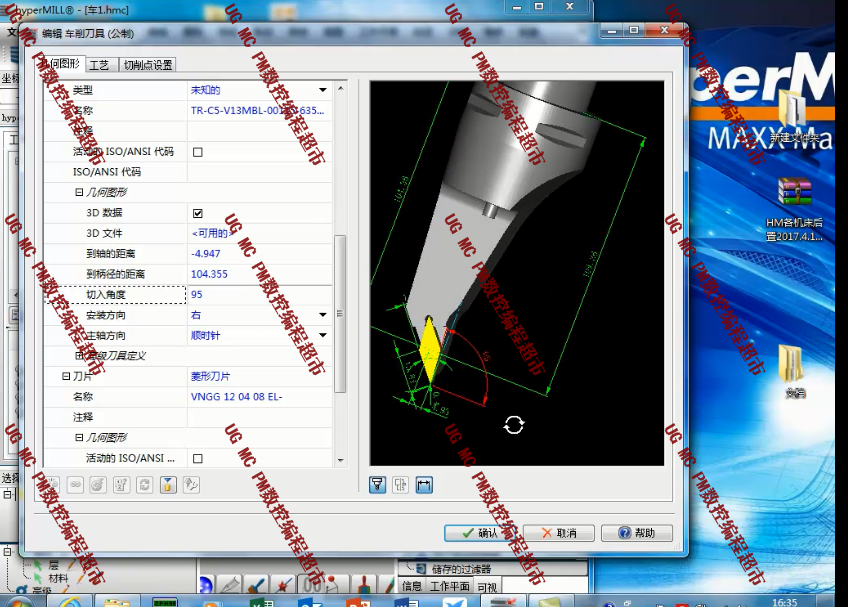Toggle the blue tool holder display icon

click(377, 484)
